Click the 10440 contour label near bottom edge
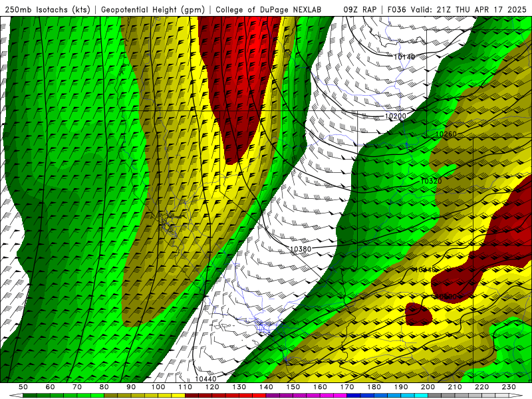The width and height of the screenshot is (532, 399). point(205,379)
